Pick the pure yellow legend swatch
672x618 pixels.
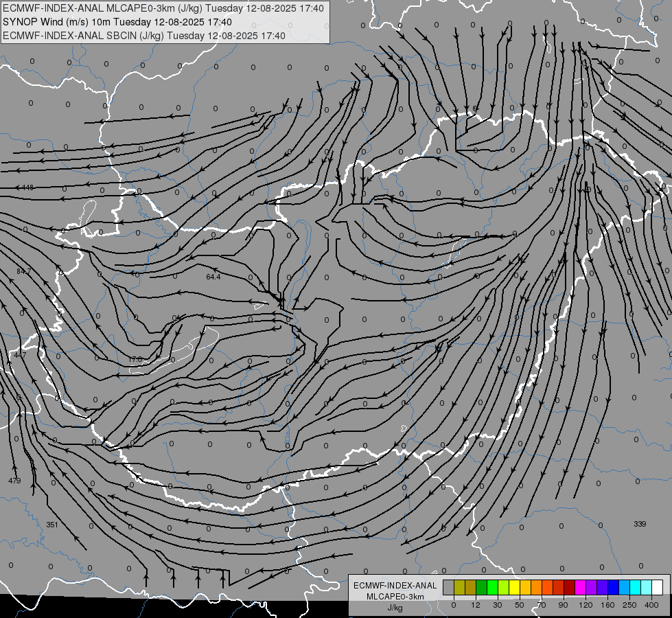515,587
